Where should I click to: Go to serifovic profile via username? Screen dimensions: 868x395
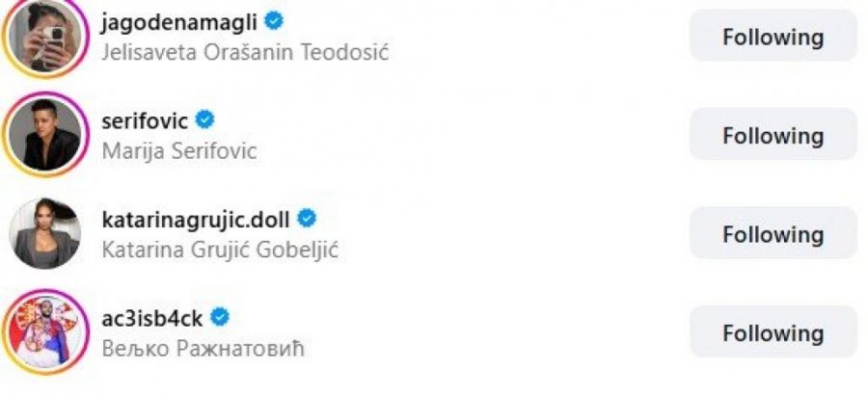(144, 120)
